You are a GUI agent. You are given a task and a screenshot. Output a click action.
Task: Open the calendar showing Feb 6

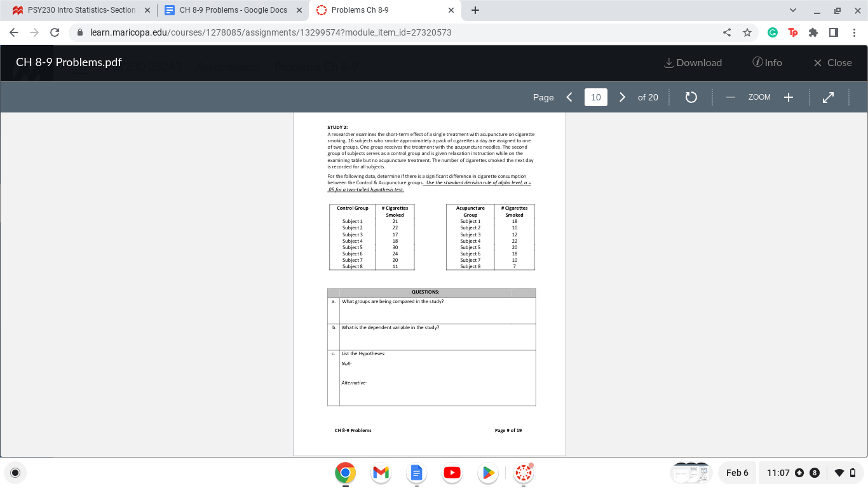pyautogui.click(x=737, y=473)
